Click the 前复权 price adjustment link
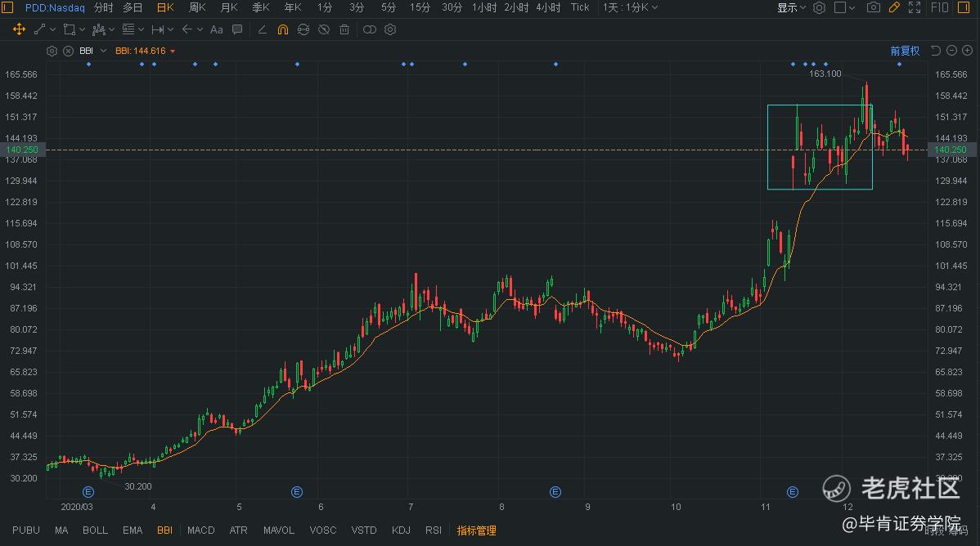 (x=905, y=51)
